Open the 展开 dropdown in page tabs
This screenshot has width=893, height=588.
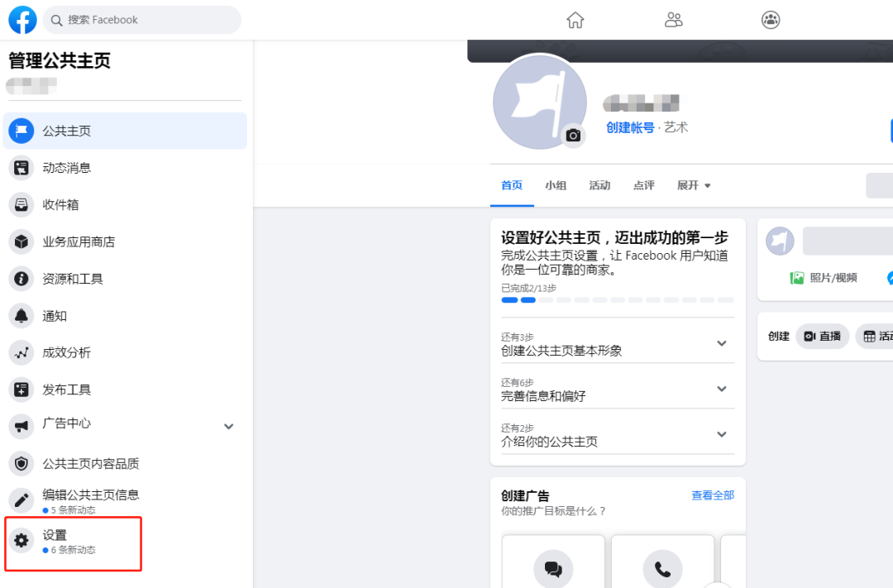click(693, 185)
